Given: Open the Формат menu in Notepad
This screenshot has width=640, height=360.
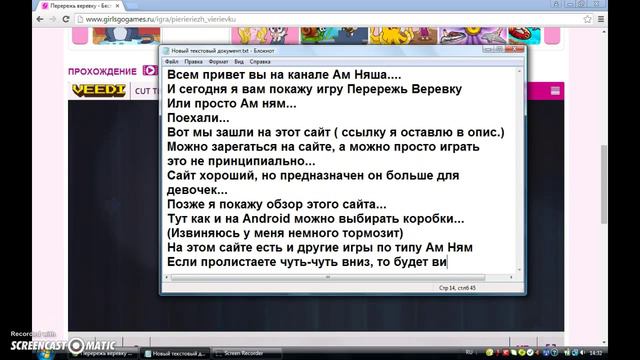Looking at the screenshot, I should (218, 62).
